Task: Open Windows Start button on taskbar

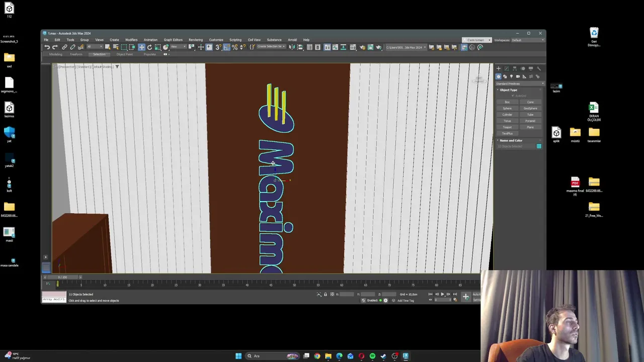Action: pyautogui.click(x=238, y=356)
